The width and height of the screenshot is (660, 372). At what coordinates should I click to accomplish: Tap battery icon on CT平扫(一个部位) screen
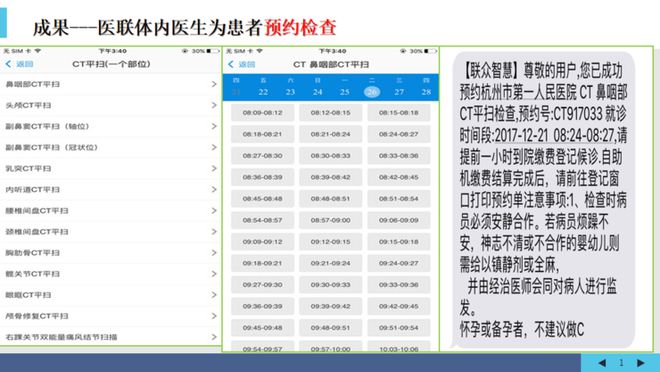[213, 51]
